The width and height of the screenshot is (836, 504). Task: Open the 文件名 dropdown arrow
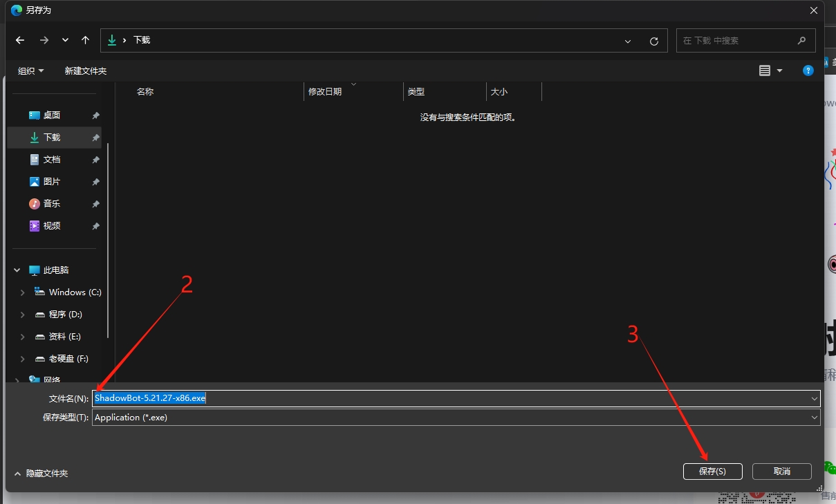coord(815,398)
